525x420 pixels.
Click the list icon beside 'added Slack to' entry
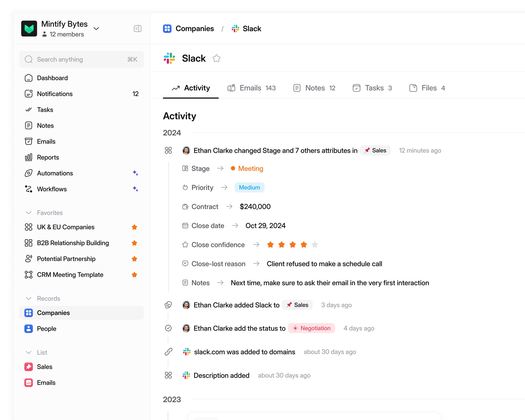(x=168, y=305)
